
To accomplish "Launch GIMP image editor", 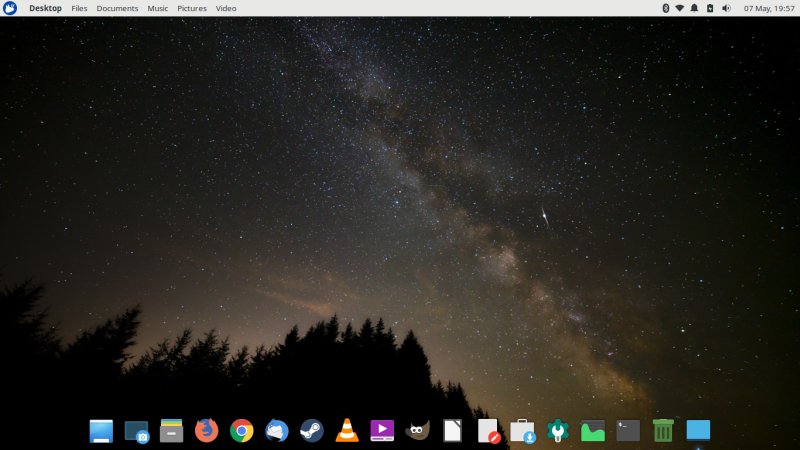I will click(417, 430).
